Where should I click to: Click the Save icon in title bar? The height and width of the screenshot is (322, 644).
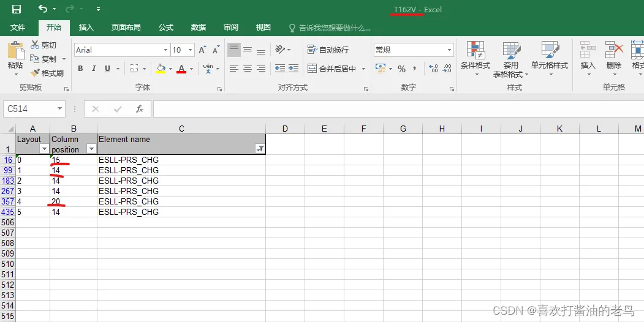coord(17,9)
